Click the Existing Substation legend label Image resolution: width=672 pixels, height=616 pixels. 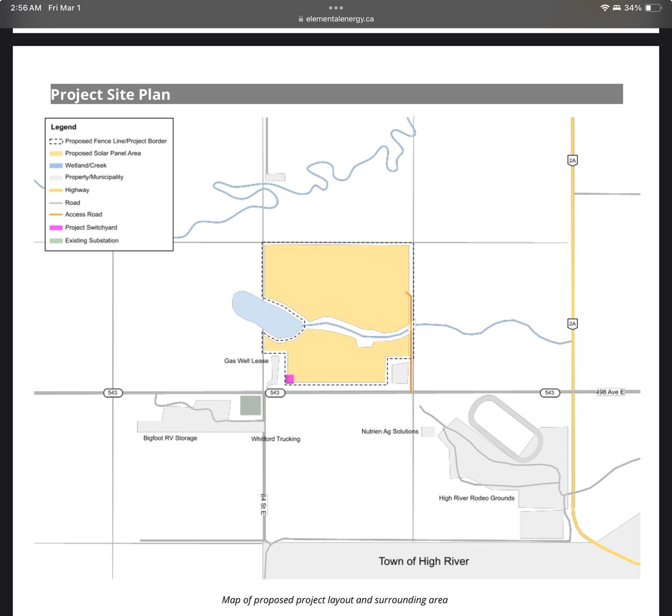(92, 240)
